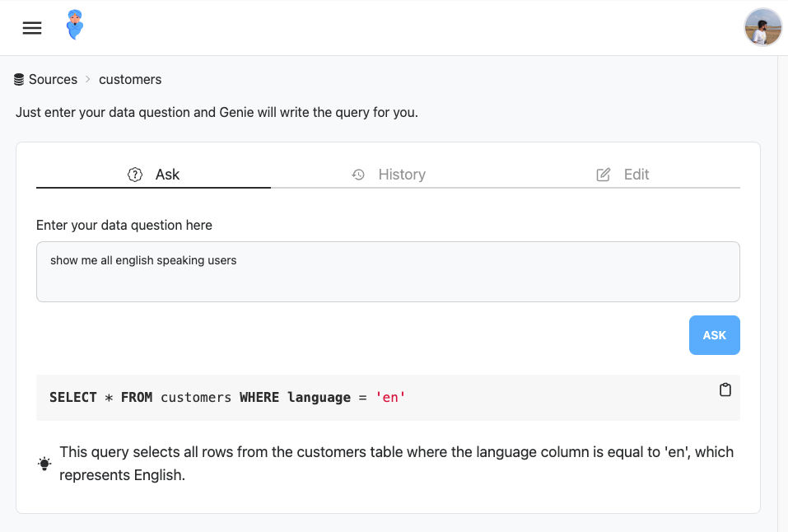Screen dimensions: 788x532
Task: Click the lightbulb explanation icon
Action: (44, 464)
